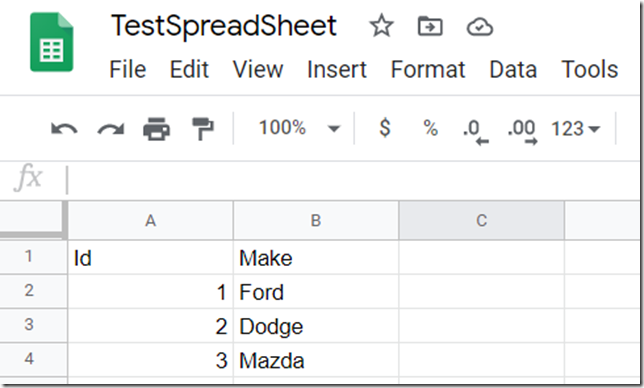The width and height of the screenshot is (644, 388).
Task: Open the Data menu
Action: point(513,69)
